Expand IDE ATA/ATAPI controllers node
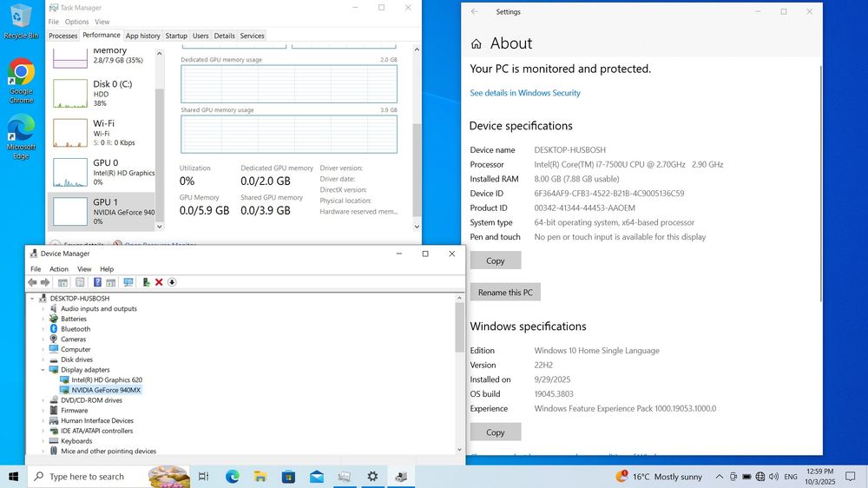Image resolution: width=868 pixels, height=488 pixels. (43, 431)
